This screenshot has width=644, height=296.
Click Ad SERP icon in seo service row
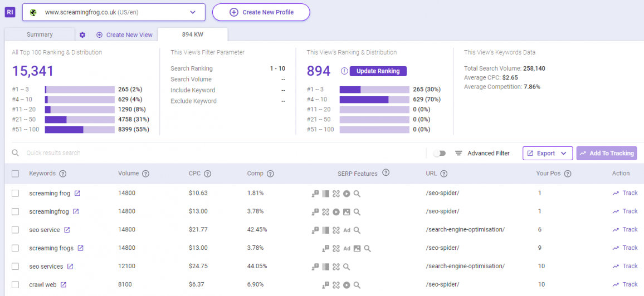[347, 230]
